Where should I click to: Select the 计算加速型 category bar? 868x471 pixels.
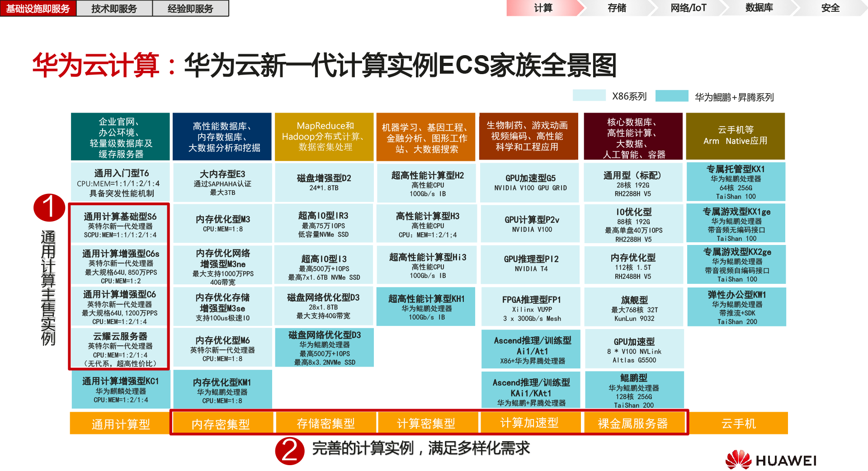(529, 423)
